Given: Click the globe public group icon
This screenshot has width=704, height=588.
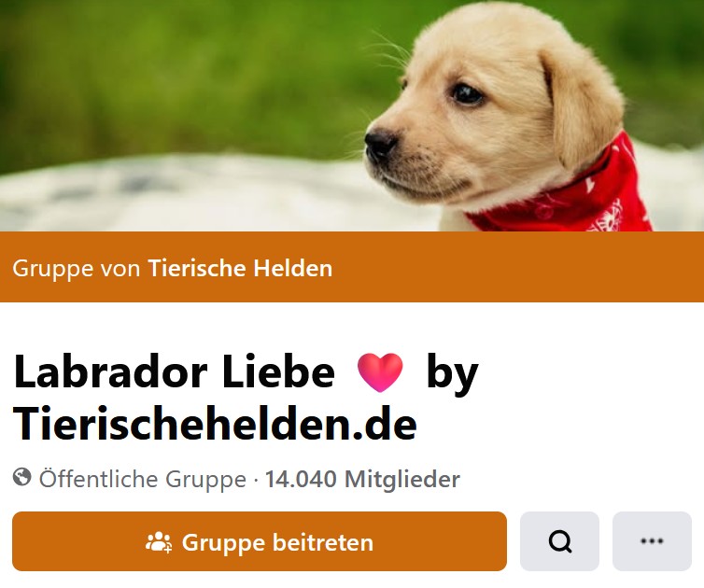Looking at the screenshot, I should [x=22, y=477].
